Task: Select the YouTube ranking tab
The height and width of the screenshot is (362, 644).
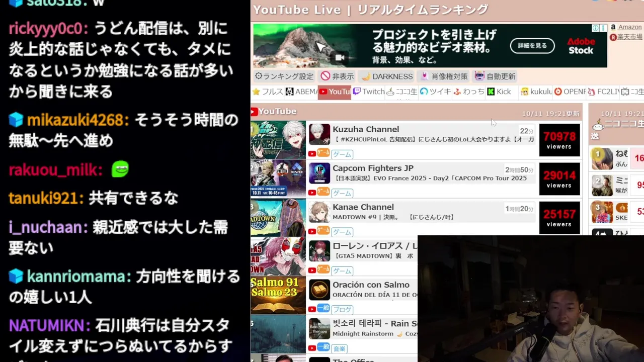Action: pos(335,92)
